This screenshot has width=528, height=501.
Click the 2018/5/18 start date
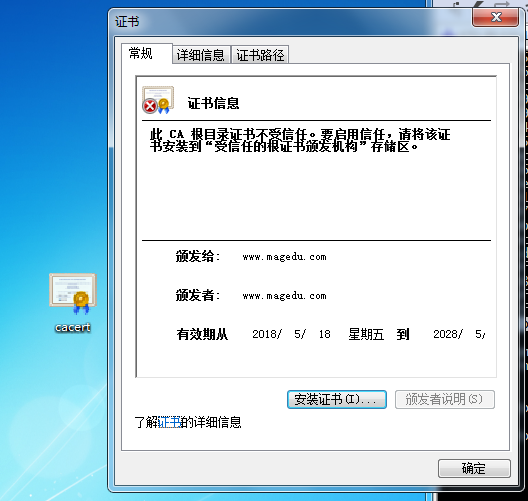pos(292,334)
